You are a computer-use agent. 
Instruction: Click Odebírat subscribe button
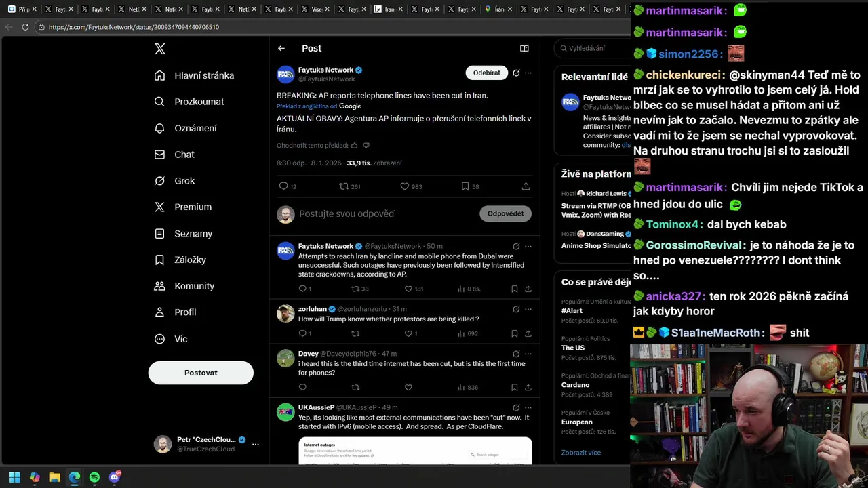click(x=487, y=73)
